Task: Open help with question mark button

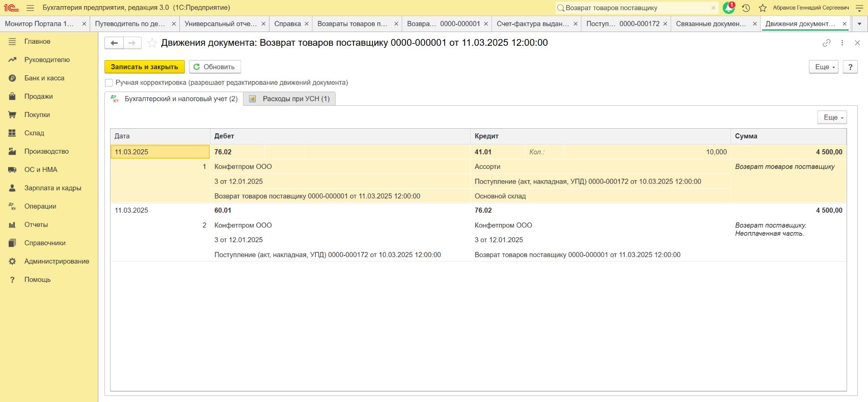Action: 850,67
